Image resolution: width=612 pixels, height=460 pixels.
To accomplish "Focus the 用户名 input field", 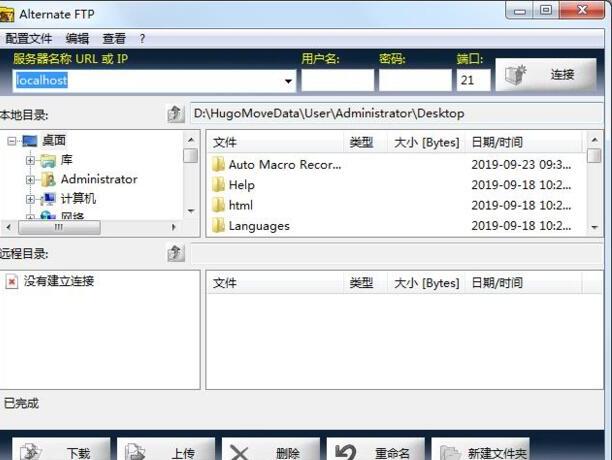I will (338, 80).
